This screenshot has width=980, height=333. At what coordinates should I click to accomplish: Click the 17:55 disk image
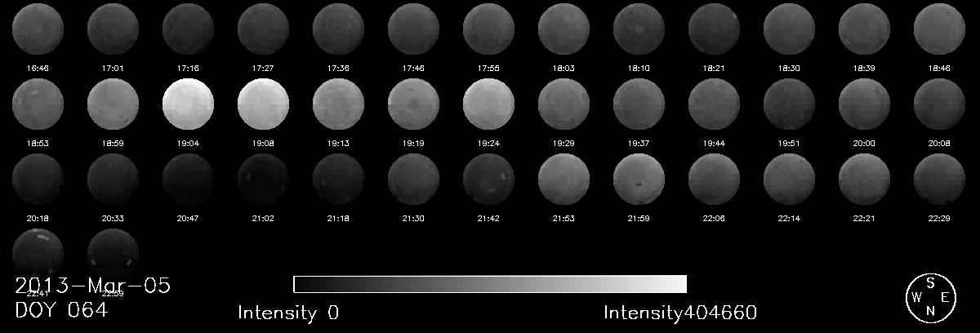point(488,29)
